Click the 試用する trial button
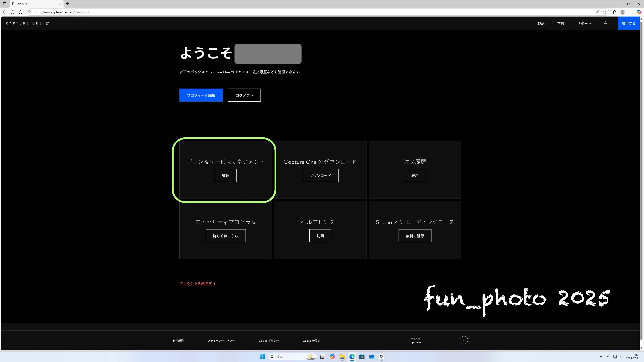 click(x=629, y=23)
